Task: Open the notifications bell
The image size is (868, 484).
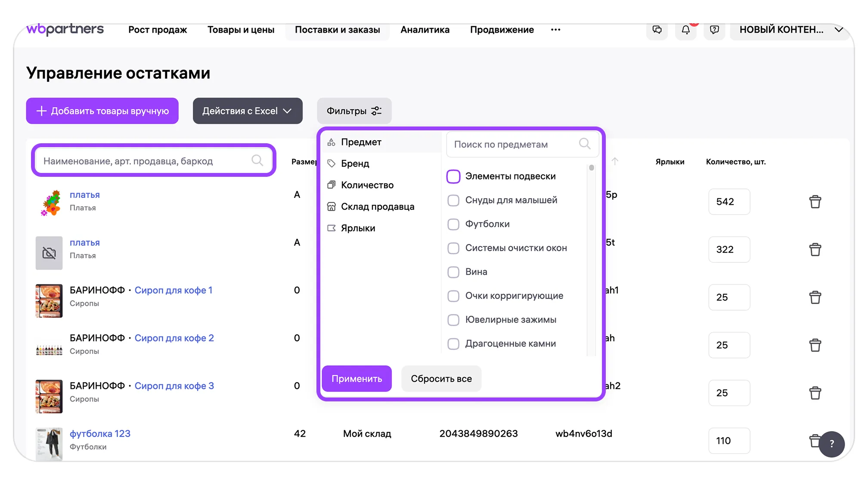Action: (x=685, y=30)
